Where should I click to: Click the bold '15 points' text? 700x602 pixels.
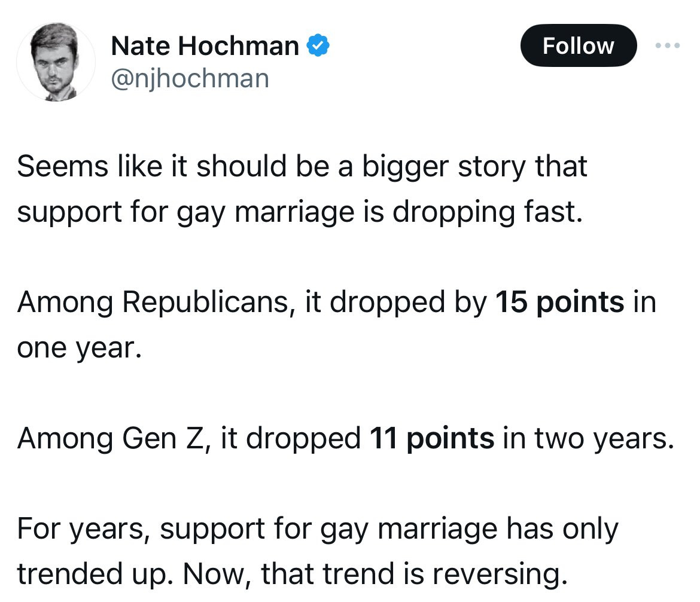click(x=560, y=302)
